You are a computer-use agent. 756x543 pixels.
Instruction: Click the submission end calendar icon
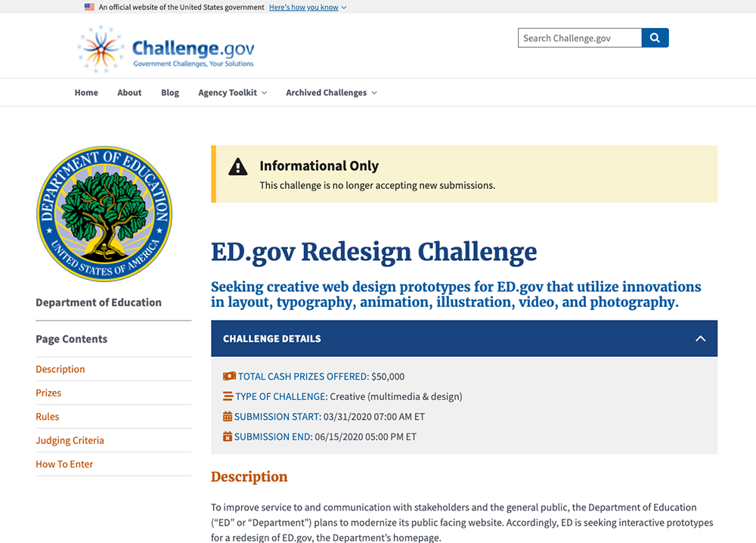(x=228, y=436)
